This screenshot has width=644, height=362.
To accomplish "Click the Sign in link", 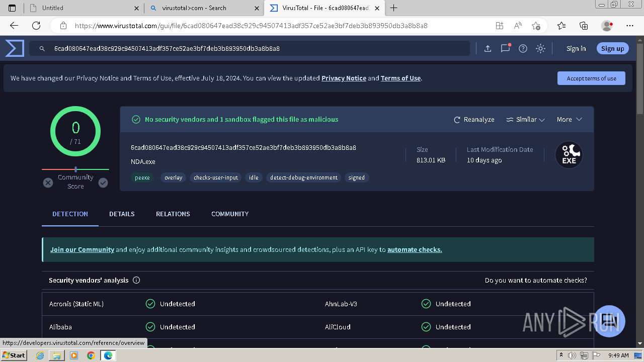I will tap(576, 48).
